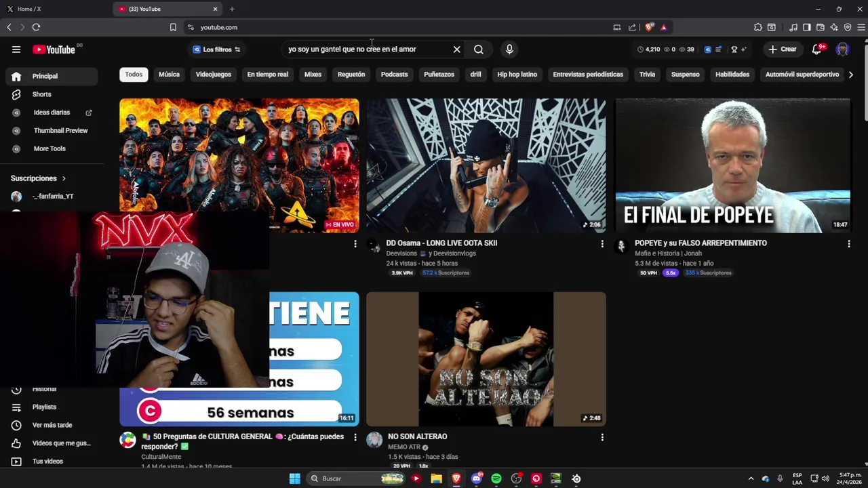Open options menu for 50 Preguntas video
The image size is (868, 488).
point(355,437)
